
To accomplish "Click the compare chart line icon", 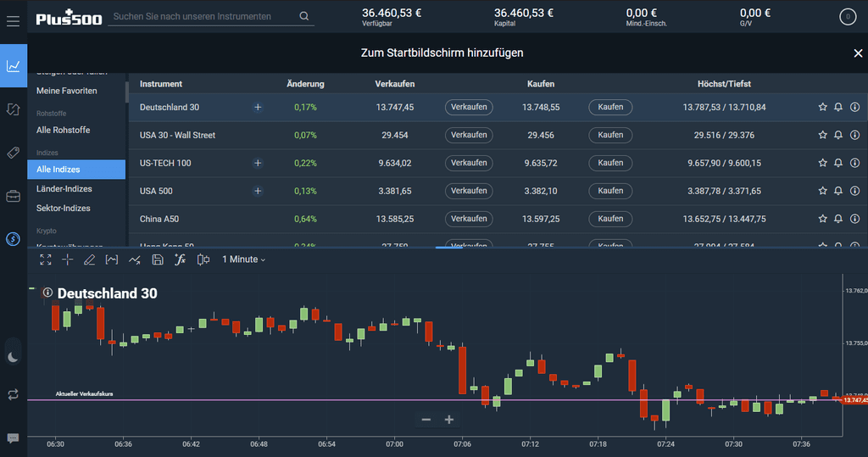I will [135, 259].
